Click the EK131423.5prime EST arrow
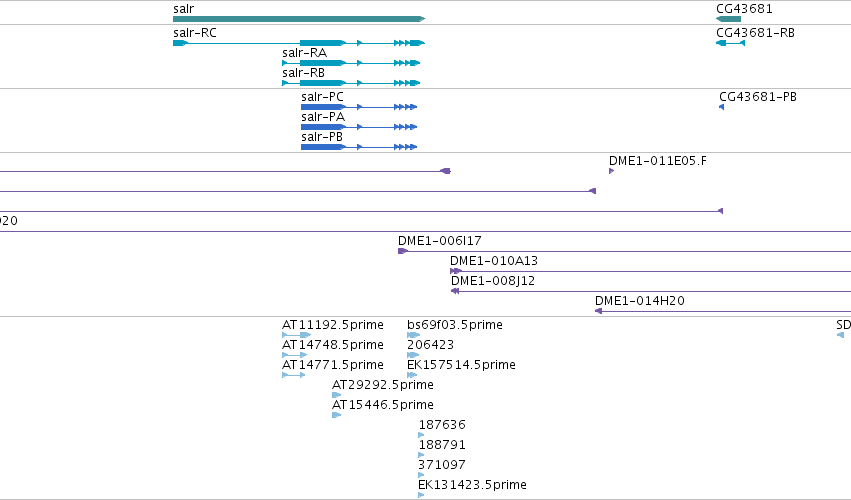Image resolution: width=851 pixels, height=500 pixels. [x=421, y=495]
